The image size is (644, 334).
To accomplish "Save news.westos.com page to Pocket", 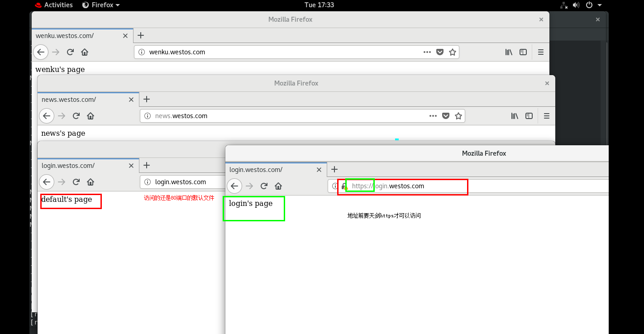I will (445, 116).
